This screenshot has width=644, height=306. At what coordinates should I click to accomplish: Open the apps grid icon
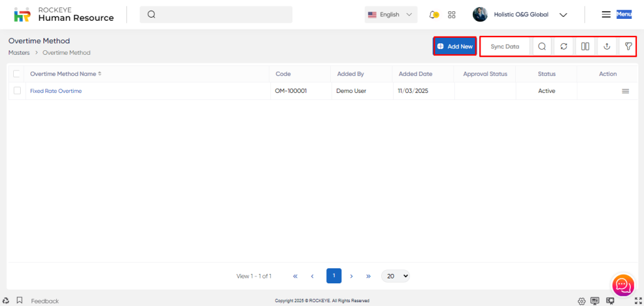[x=452, y=14]
